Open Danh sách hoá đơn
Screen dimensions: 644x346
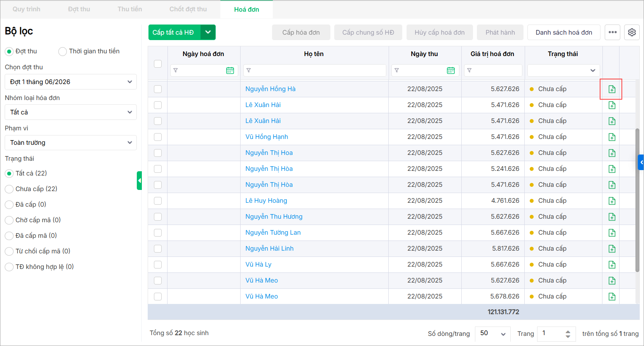(x=564, y=32)
